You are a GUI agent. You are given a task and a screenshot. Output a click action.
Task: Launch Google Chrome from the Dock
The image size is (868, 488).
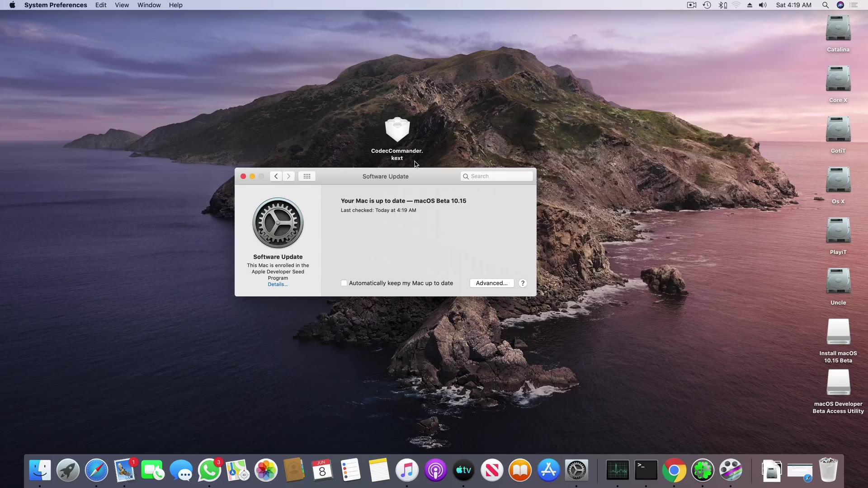pyautogui.click(x=674, y=470)
